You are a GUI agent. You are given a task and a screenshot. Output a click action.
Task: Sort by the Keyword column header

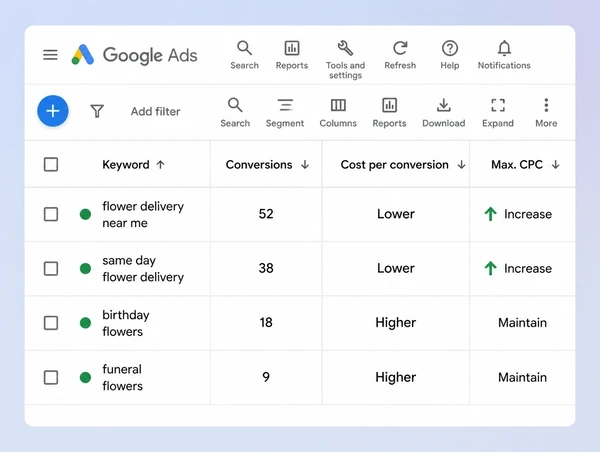pos(134,165)
